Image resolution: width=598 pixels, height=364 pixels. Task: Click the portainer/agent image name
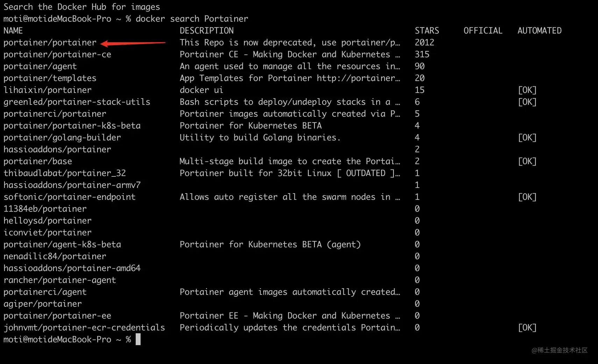40,66
